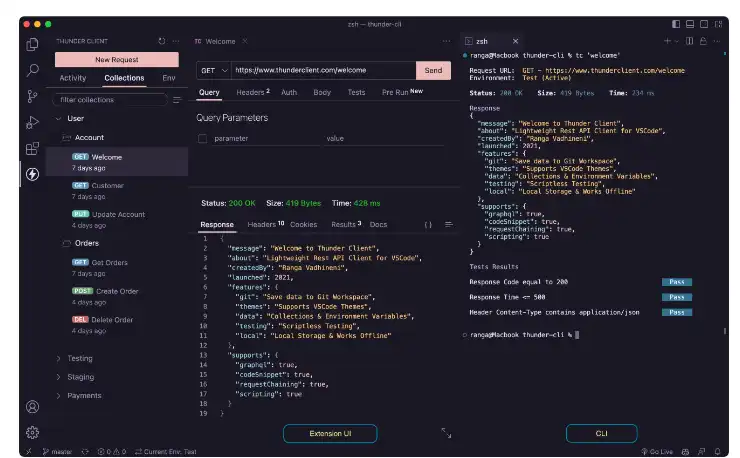Screen dimensions: 740x458
Task: Open the Accounts profile icon
Action: (32, 407)
